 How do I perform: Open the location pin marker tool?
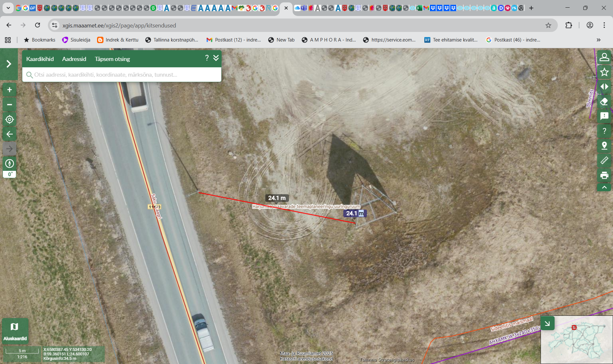click(604, 146)
